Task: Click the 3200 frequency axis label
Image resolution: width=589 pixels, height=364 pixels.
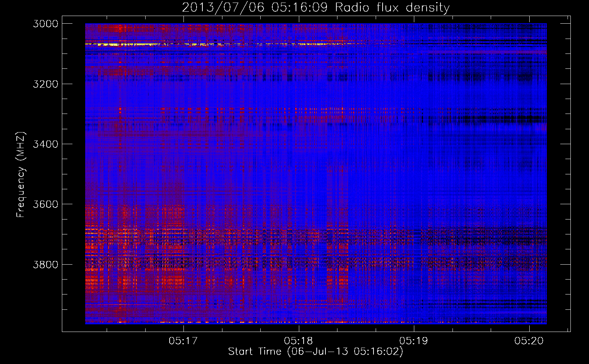Action: click(x=45, y=84)
